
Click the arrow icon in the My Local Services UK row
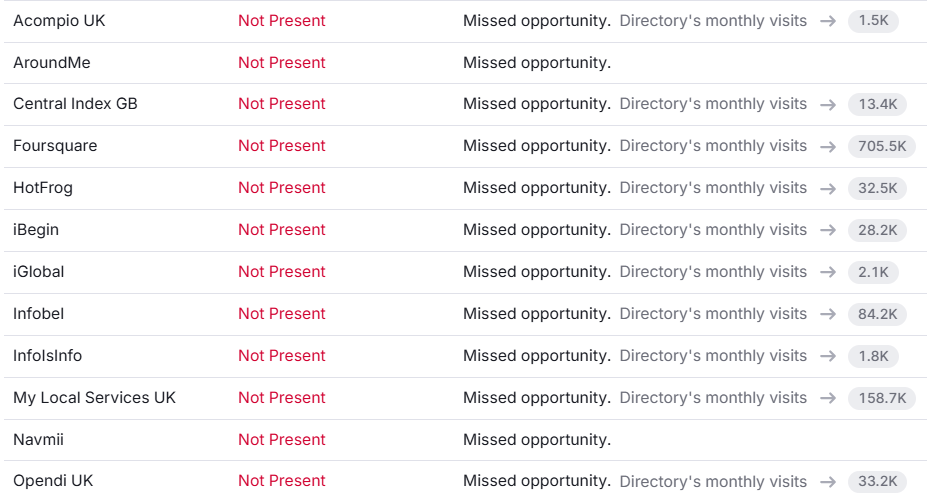click(x=827, y=398)
